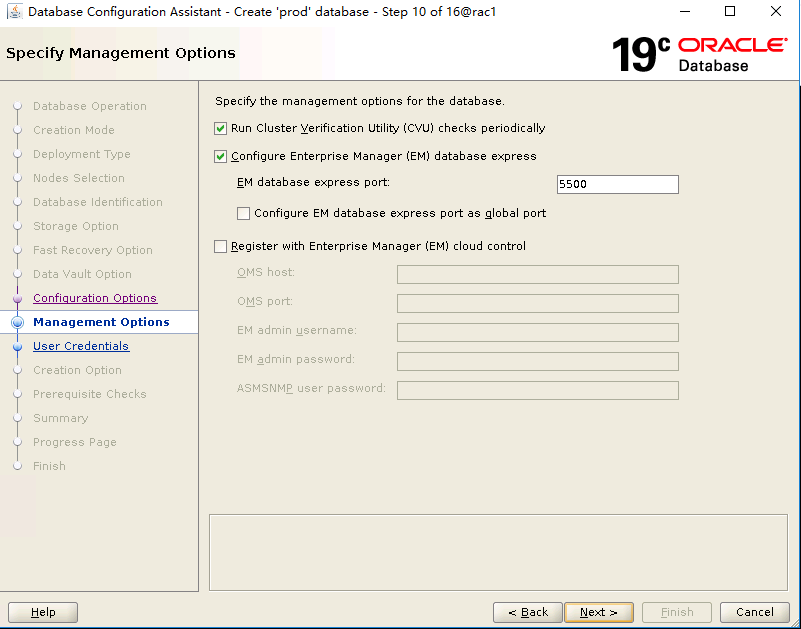
Task: Click the Oracle 19c Database logo
Action: point(699,54)
